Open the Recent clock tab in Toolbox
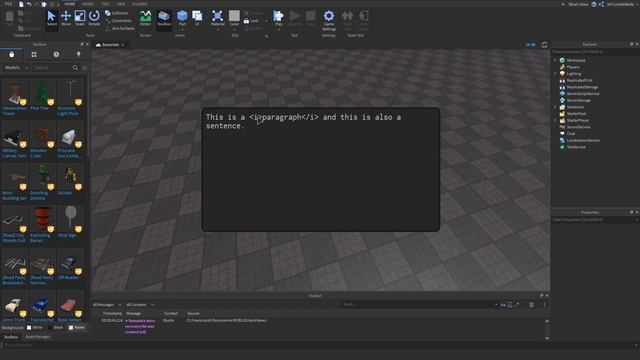The height and width of the screenshot is (360, 640). tap(56, 54)
